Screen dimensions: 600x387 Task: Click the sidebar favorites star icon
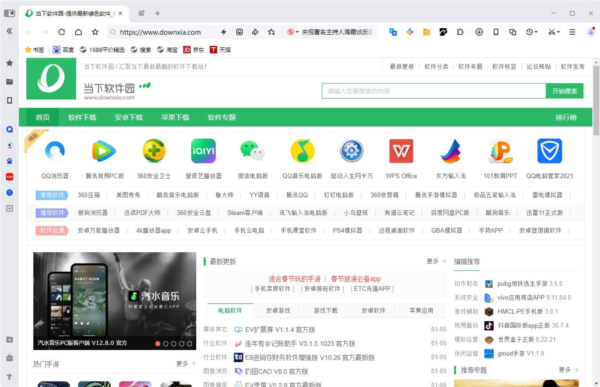tap(10, 63)
